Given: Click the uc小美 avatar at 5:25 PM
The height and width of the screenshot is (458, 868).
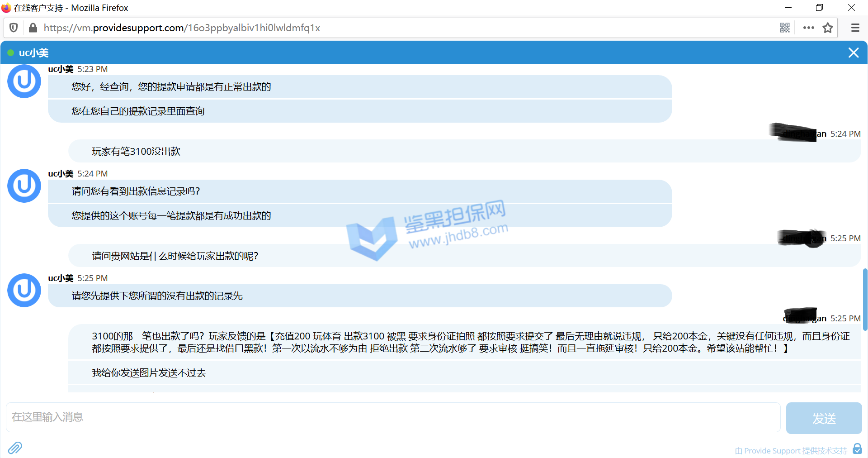Looking at the screenshot, I should [x=24, y=291].
